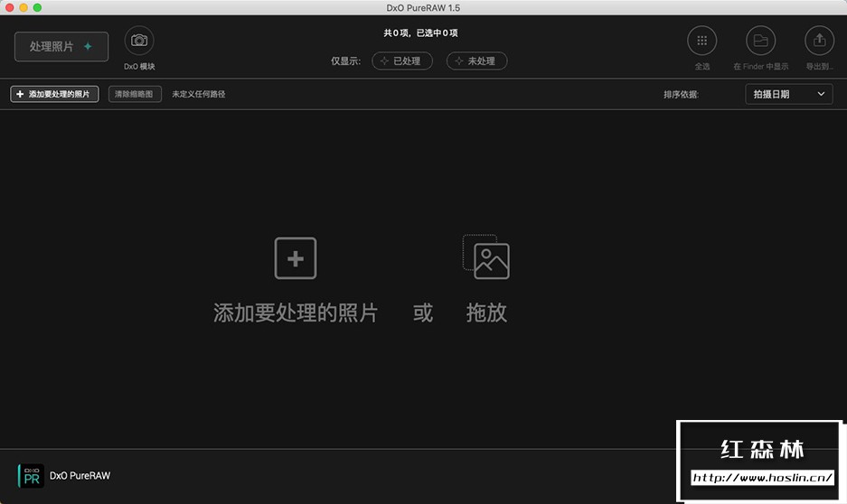Click the 排序依据 sort label
The width and height of the screenshot is (847, 504).
pyautogui.click(x=681, y=95)
